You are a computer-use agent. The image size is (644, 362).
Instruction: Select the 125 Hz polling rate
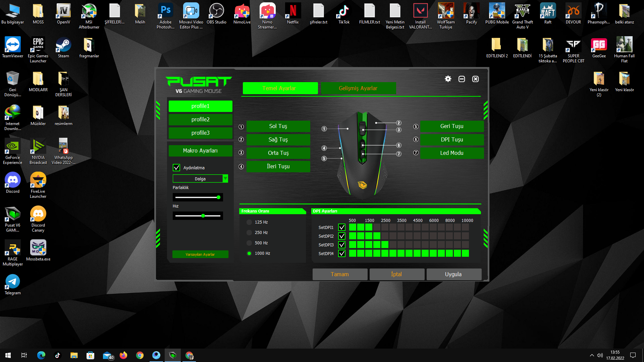coord(249,222)
